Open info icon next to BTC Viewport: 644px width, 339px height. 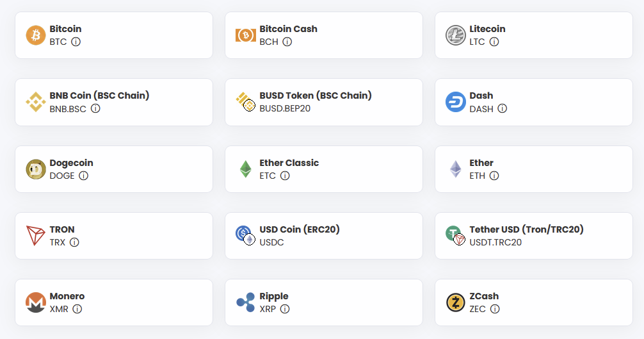[76, 42]
